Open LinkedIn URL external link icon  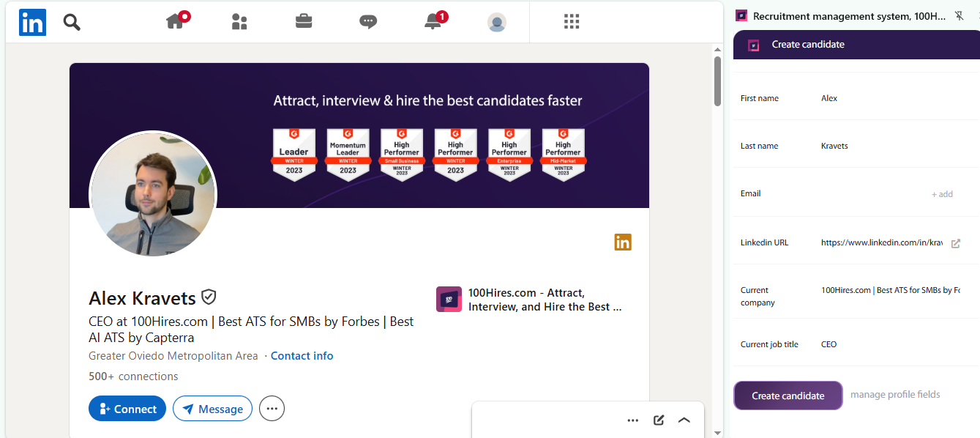(955, 244)
